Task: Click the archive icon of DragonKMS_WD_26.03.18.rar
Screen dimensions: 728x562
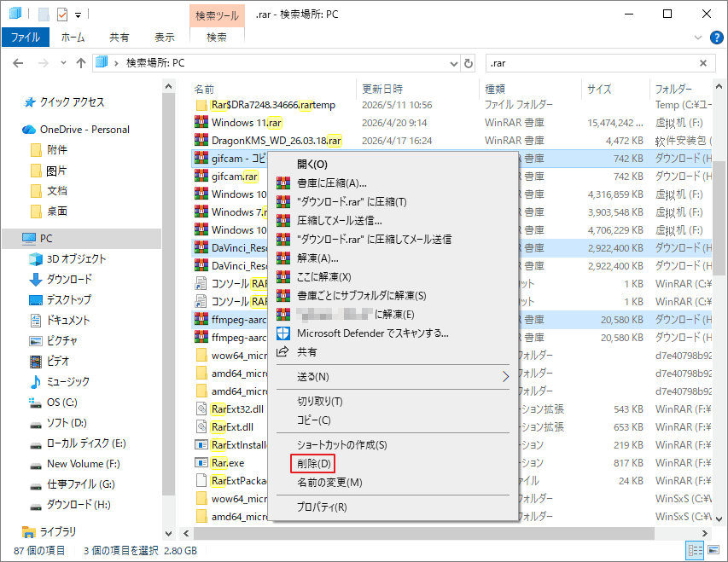Action: [x=201, y=140]
